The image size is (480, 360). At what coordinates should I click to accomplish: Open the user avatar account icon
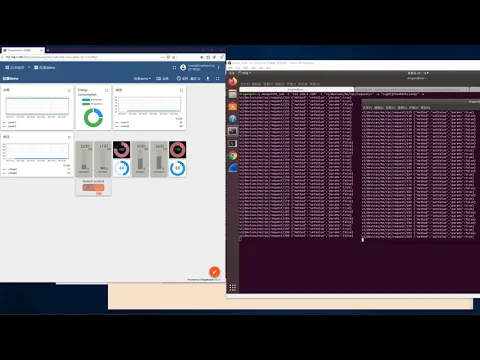183,68
